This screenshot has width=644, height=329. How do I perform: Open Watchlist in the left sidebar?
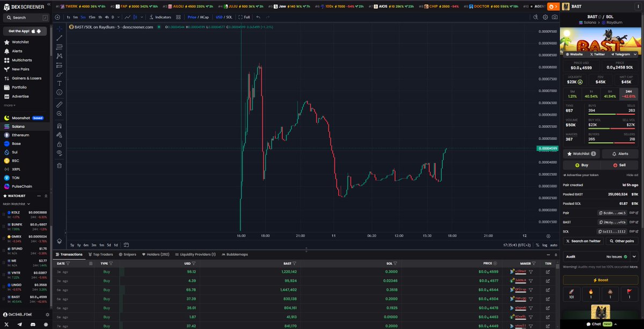[x=20, y=42]
